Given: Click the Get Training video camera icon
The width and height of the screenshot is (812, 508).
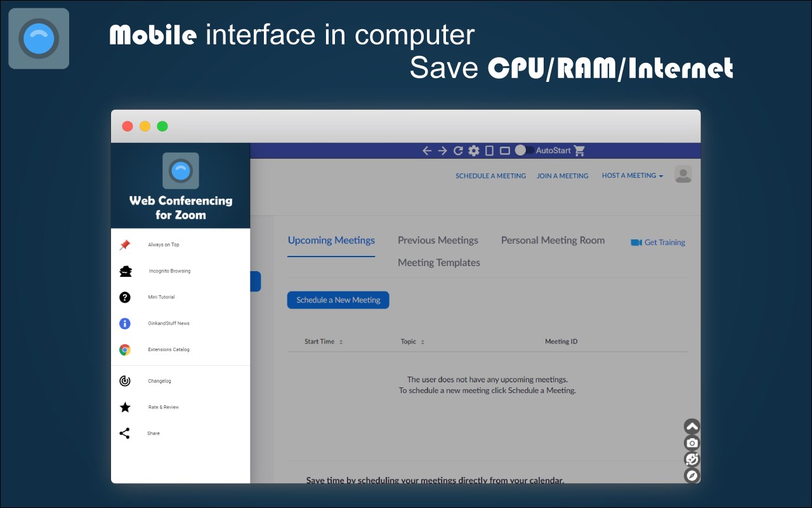Looking at the screenshot, I should pyautogui.click(x=636, y=243).
